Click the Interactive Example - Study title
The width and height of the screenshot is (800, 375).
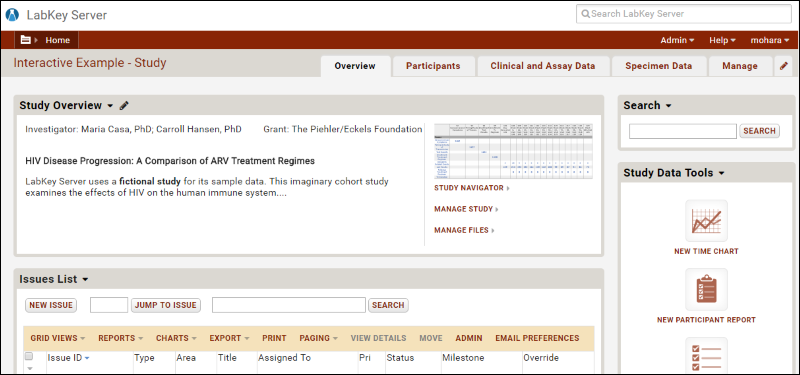(x=90, y=63)
